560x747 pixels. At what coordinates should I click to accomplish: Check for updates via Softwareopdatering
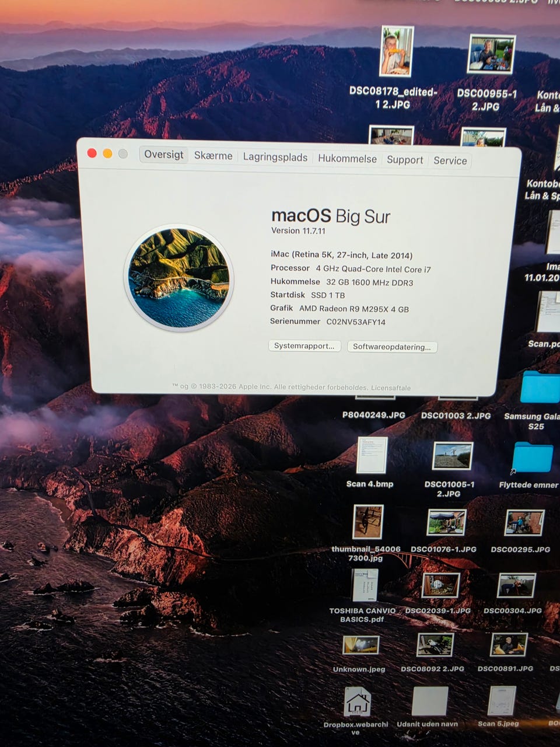point(392,347)
